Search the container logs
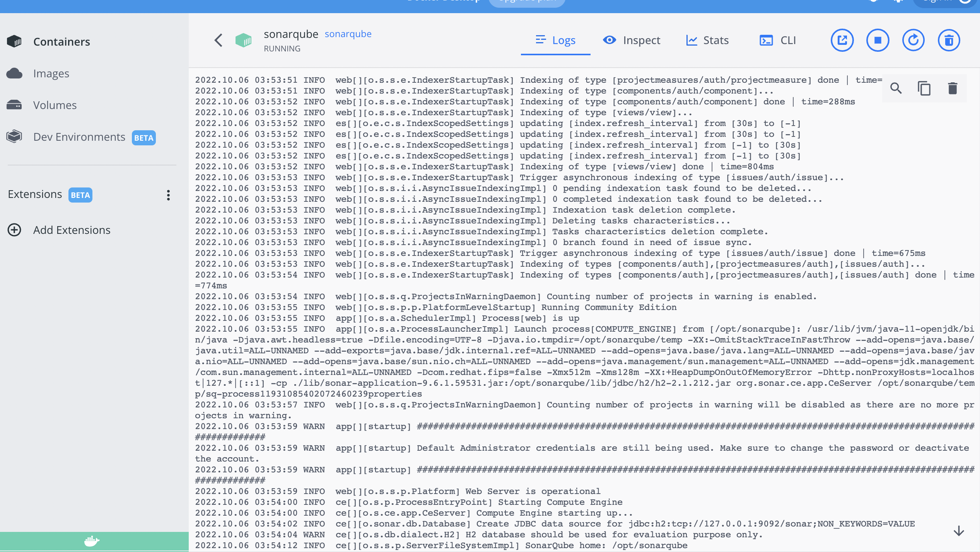The image size is (980, 552). coord(896,89)
